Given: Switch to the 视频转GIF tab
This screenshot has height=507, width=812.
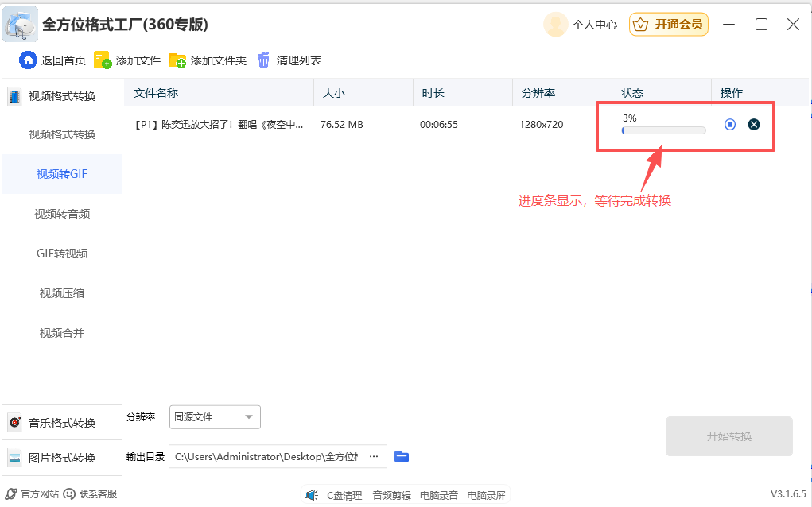Looking at the screenshot, I should [61, 173].
